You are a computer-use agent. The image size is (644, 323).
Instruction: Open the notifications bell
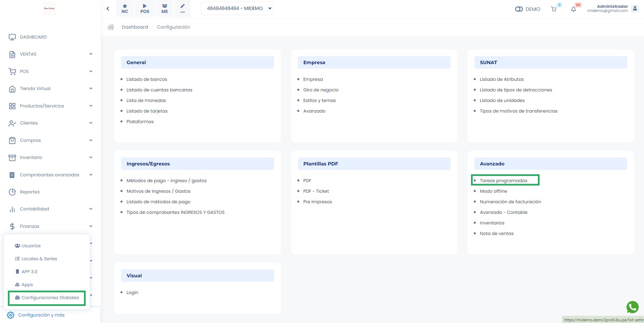point(573,9)
